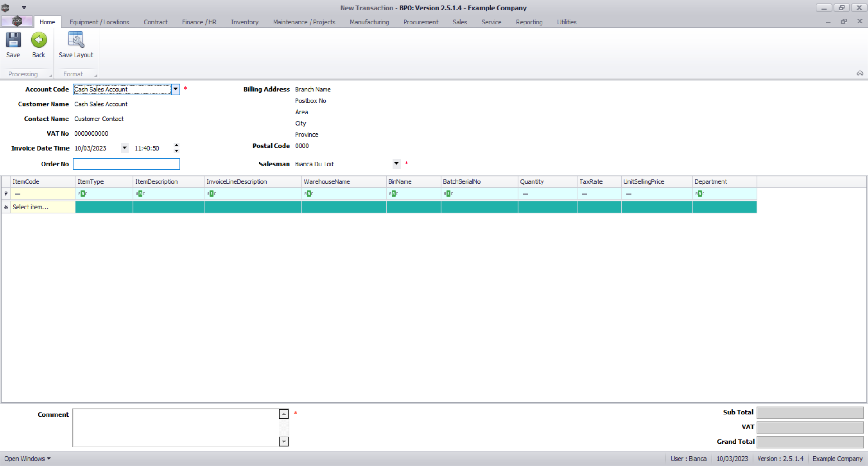Click the 'Select item...' new row cell
868x466 pixels.
[x=43, y=207]
